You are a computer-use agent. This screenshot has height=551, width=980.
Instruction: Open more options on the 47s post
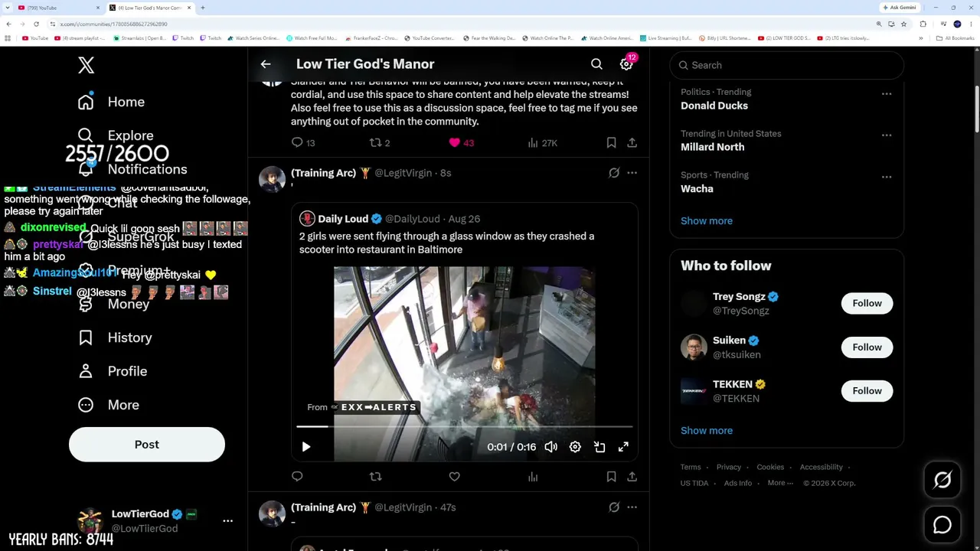(632, 507)
